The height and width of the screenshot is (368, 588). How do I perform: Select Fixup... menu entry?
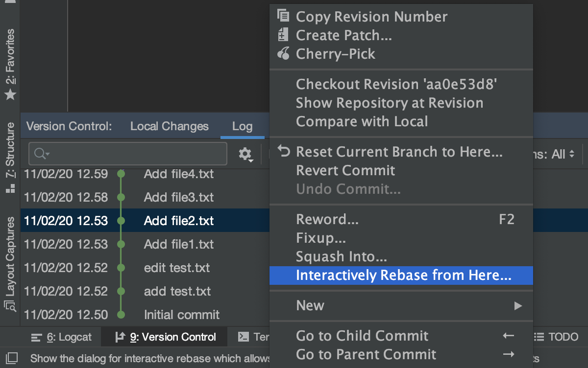pos(401,238)
